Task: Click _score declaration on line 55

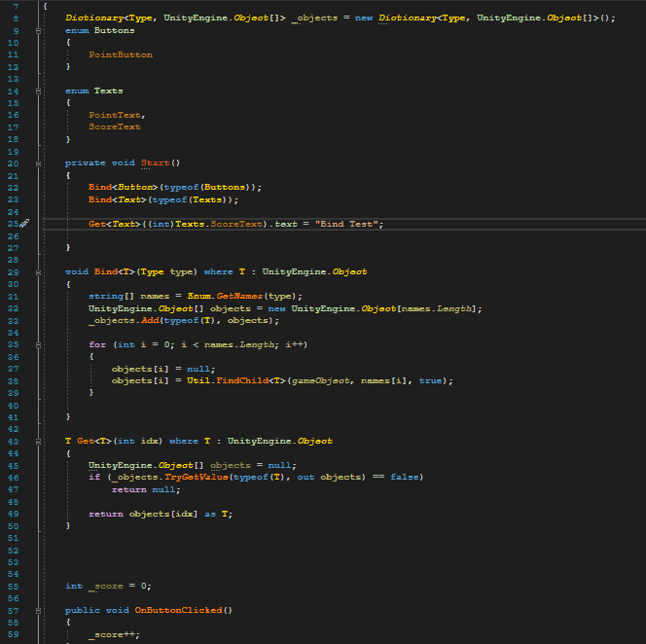Action: (106, 587)
